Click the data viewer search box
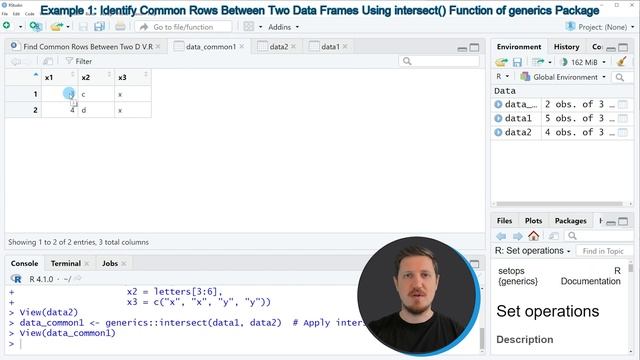This screenshot has width=640, height=360. coord(439,61)
